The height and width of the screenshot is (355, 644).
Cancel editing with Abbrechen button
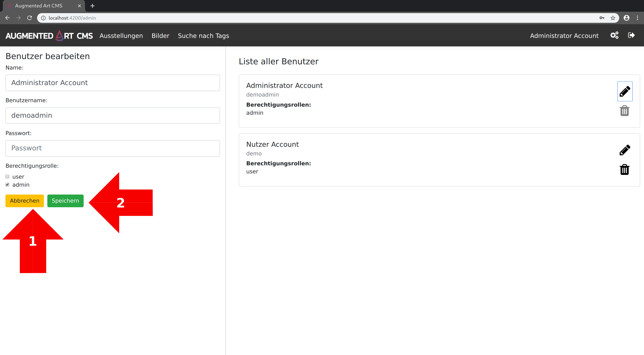click(x=25, y=201)
